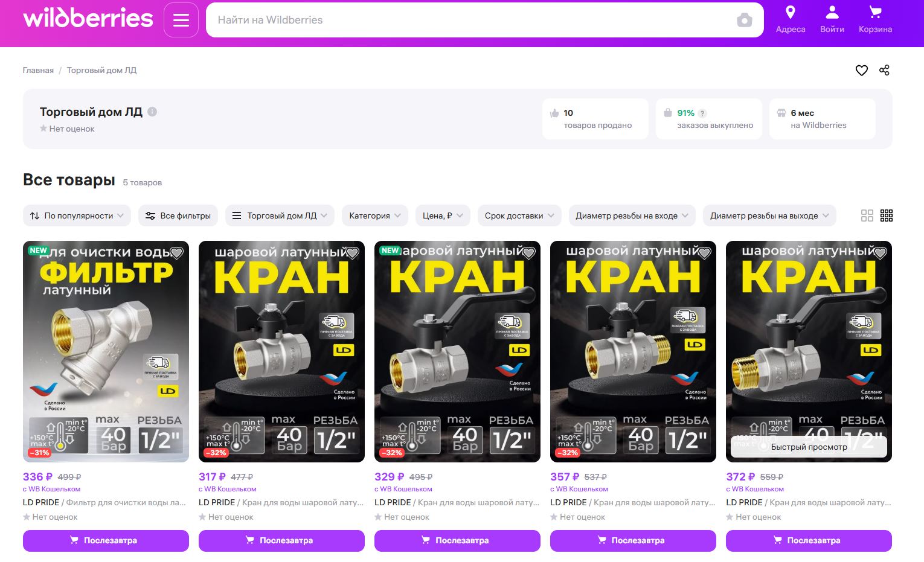Open the 372 ₽ LD PRIDE Кран title
This screenshot has height=562, width=924.
click(809, 502)
